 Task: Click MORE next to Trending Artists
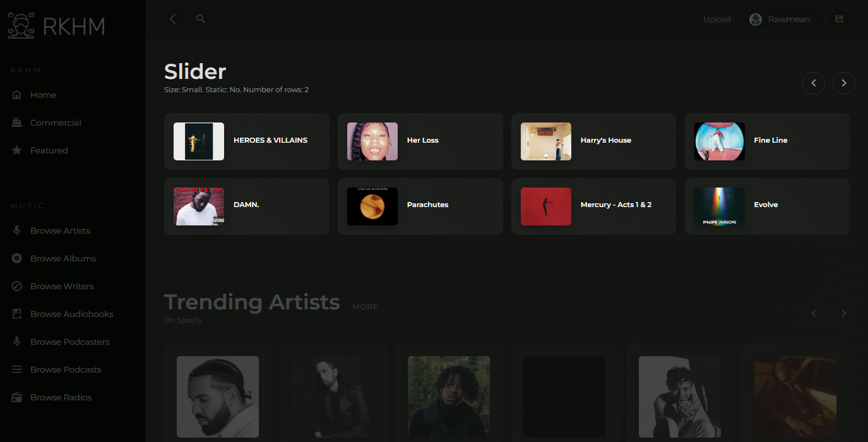(365, 307)
